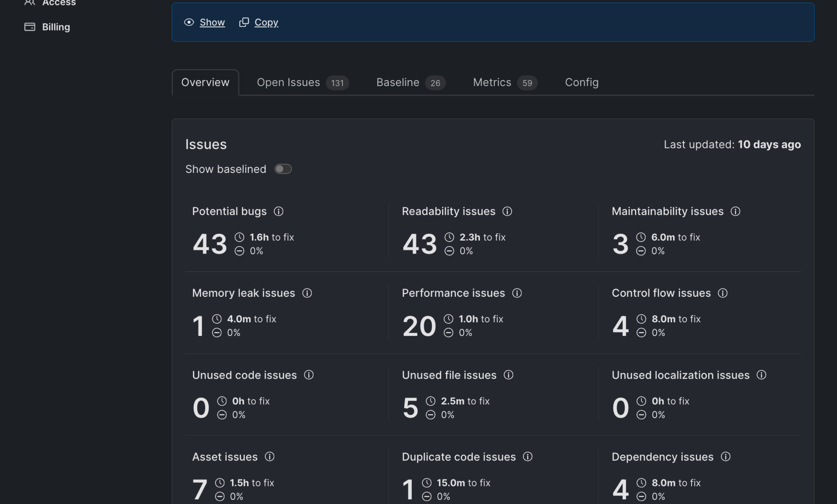The height and width of the screenshot is (504, 837).
Task: Click the Potential bugs count of 43
Action: click(210, 244)
